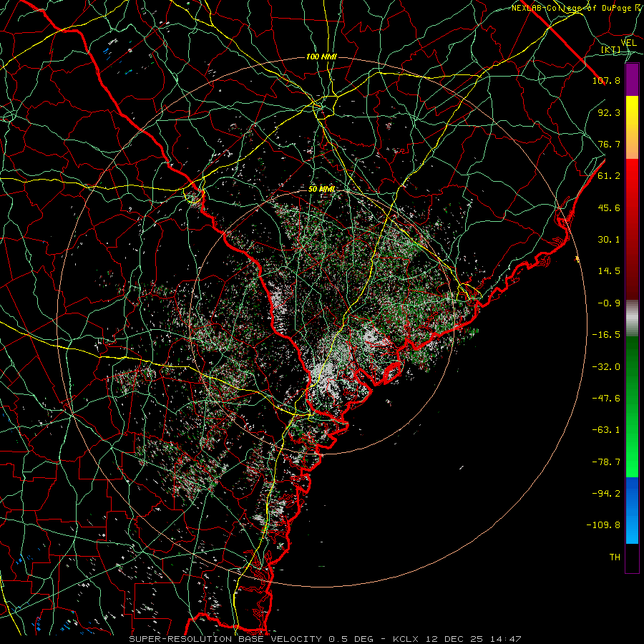This screenshot has height=644, width=644.
Task: Click the TH legend label
Action: tap(615, 557)
